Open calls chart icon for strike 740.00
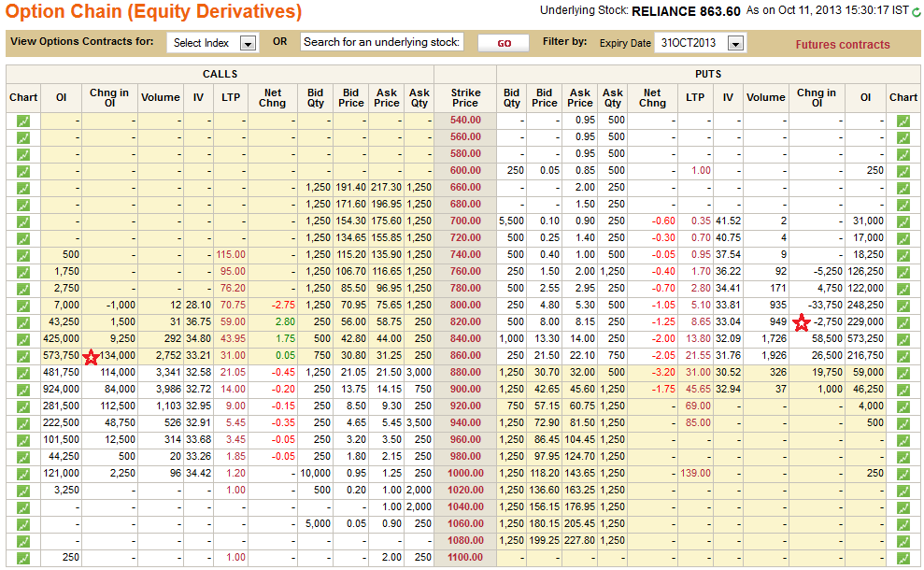 point(23,255)
